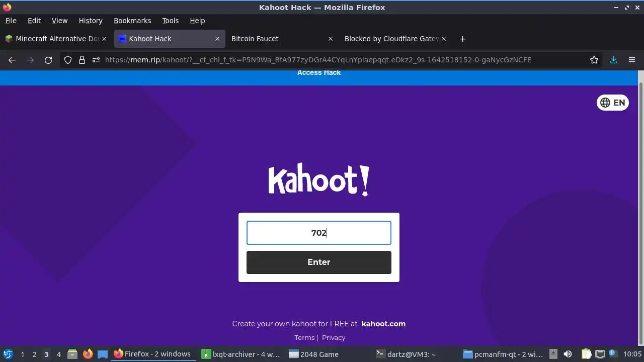Screen dimensions: 644x362
Task: Open the volume control tray icon
Action: pyautogui.click(x=568, y=354)
